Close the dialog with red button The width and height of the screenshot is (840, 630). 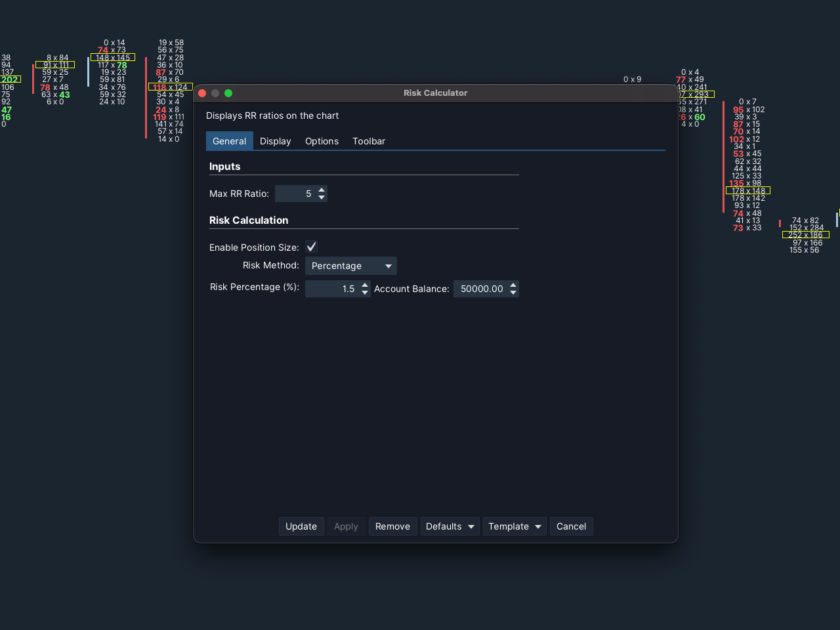202,93
